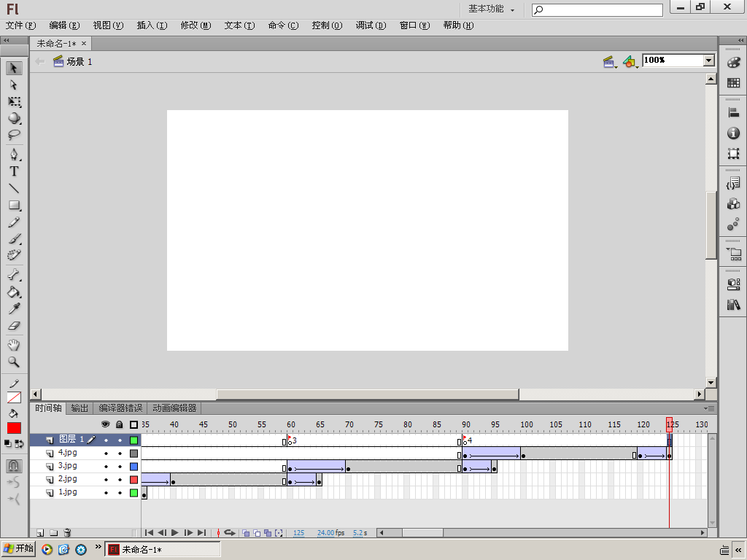Select the Bone tool
The width and height of the screenshot is (747, 560).
[x=14, y=275]
